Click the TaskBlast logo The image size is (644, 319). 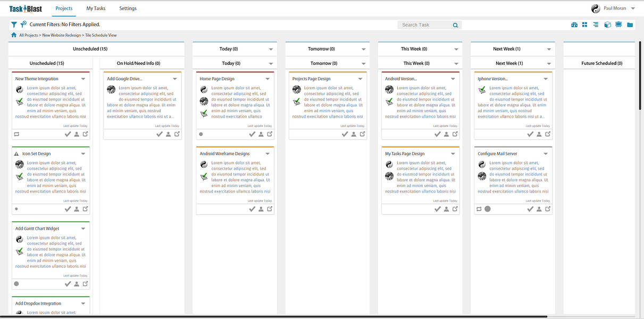coord(26,9)
